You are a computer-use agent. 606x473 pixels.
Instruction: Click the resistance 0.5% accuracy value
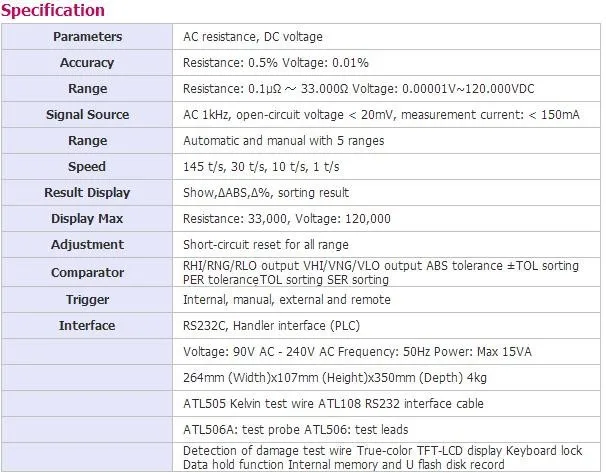(230, 63)
